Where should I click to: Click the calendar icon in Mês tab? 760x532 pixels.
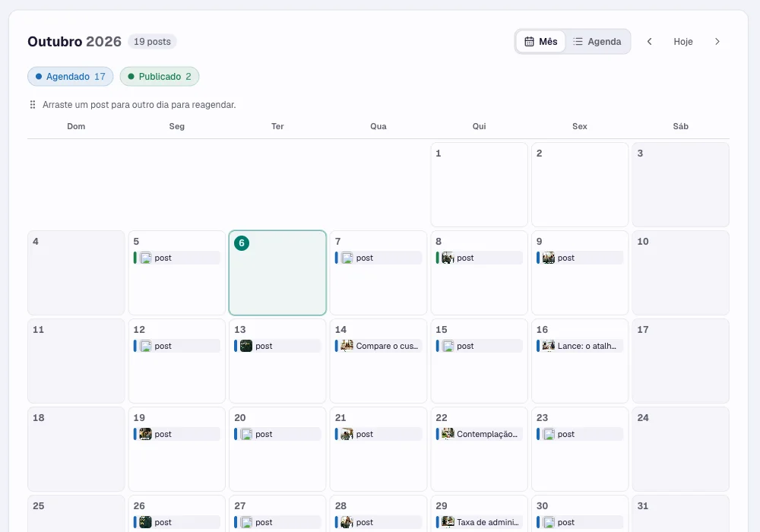529,42
